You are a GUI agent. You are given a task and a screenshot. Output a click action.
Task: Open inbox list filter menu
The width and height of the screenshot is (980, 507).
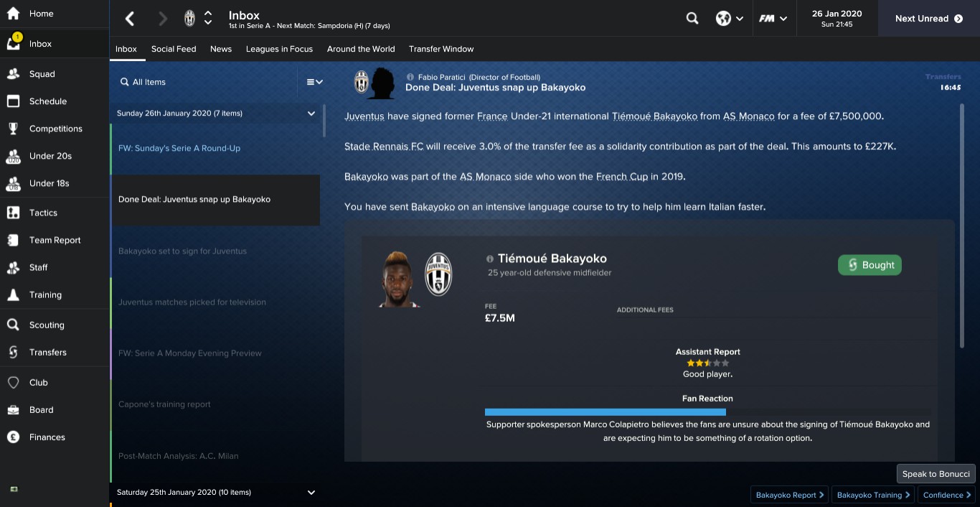(x=314, y=82)
